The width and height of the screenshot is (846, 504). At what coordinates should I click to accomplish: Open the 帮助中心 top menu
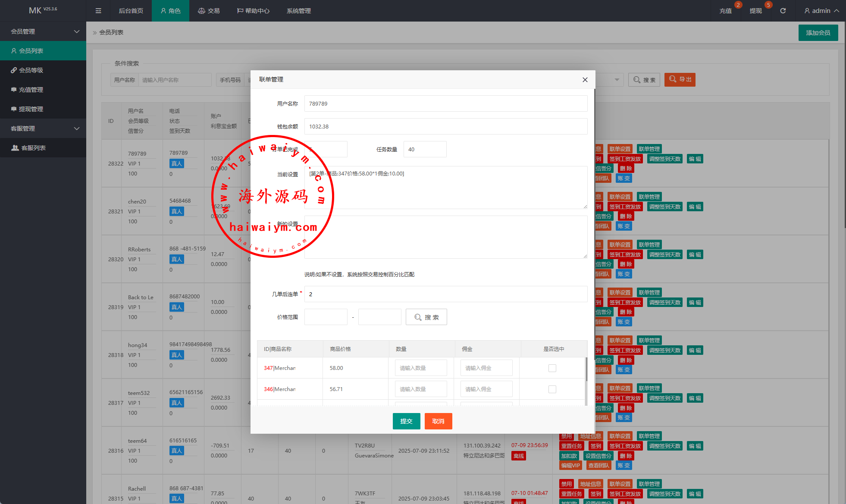(x=253, y=11)
